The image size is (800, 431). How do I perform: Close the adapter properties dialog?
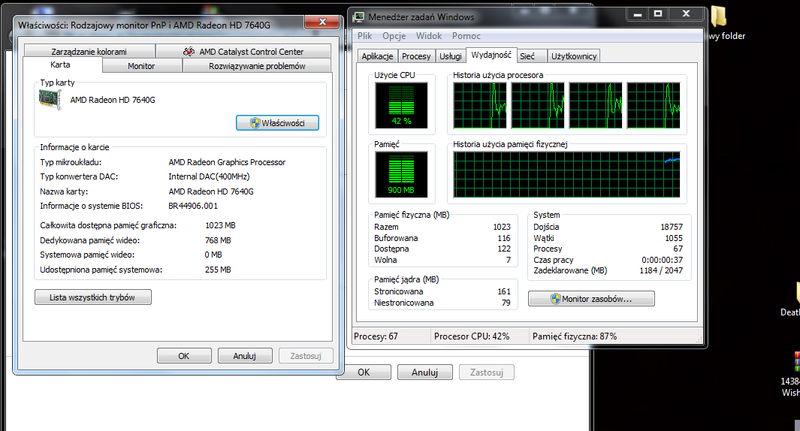[322, 22]
